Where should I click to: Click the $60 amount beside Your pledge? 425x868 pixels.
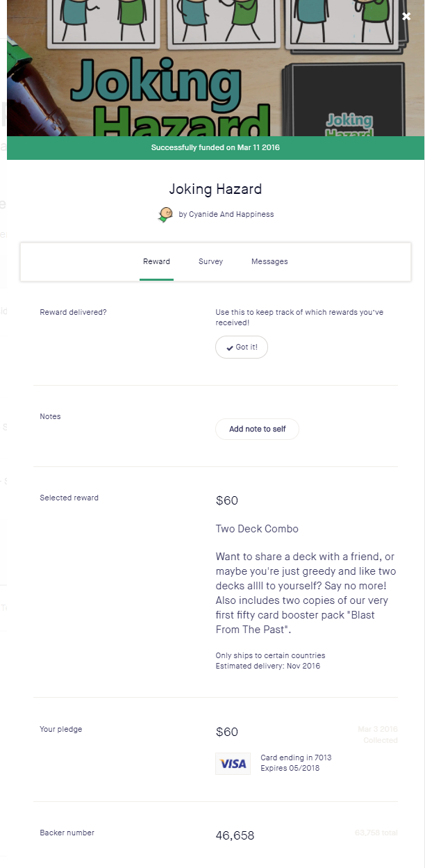point(227,732)
